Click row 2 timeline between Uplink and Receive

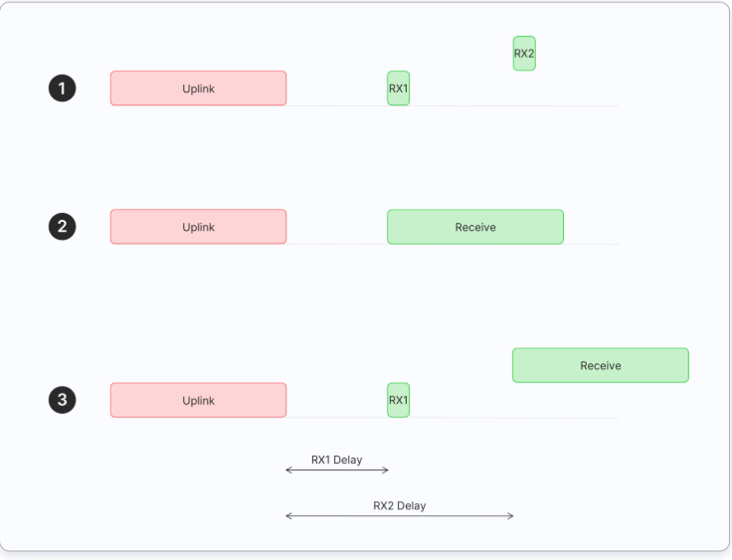(x=336, y=244)
